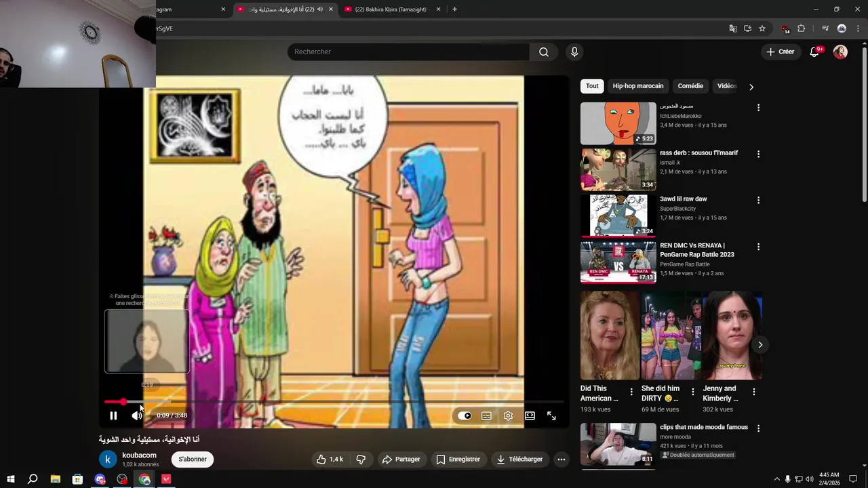Screen dimensions: 868x488
Task: Open a new browser tab with plus
Action: coord(454,9)
